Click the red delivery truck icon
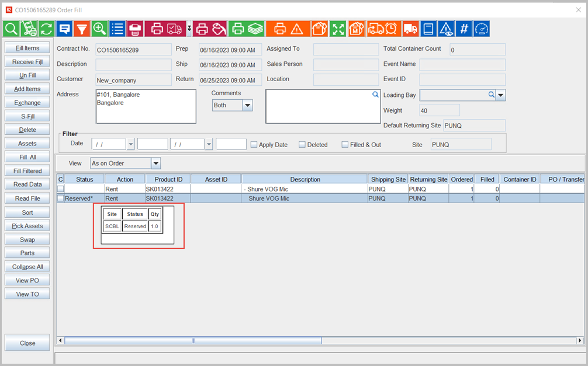Image resolution: width=588 pixels, height=366 pixels. click(411, 29)
